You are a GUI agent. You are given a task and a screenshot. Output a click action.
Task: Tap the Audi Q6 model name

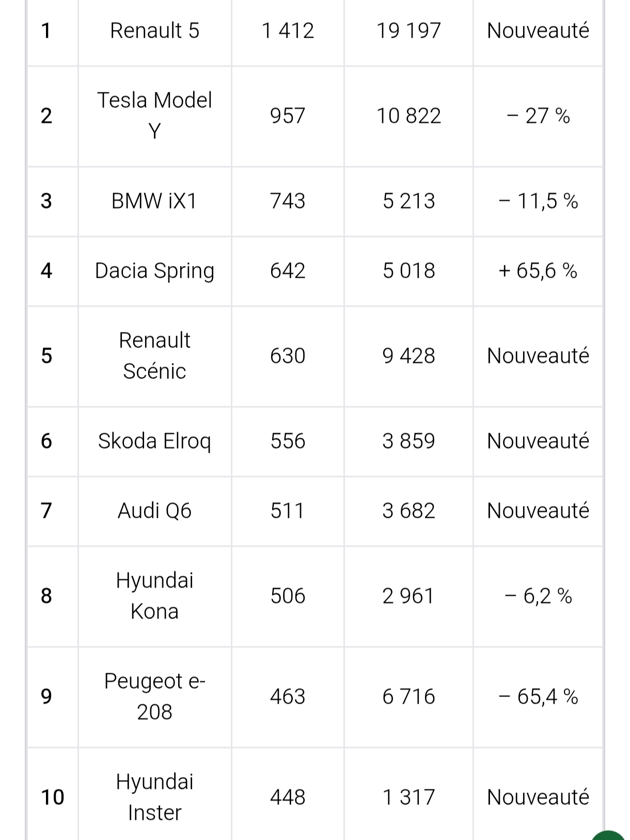coord(154,511)
